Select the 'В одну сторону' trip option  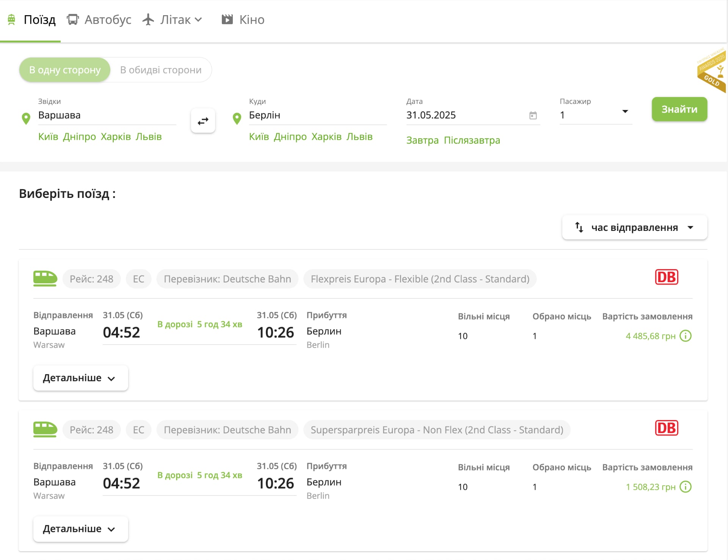click(x=65, y=70)
